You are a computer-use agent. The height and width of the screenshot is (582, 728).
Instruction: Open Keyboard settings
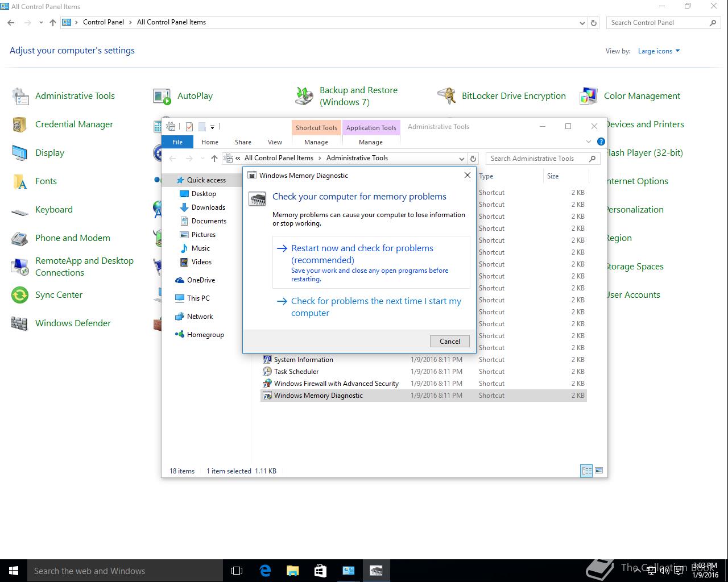coord(42,210)
